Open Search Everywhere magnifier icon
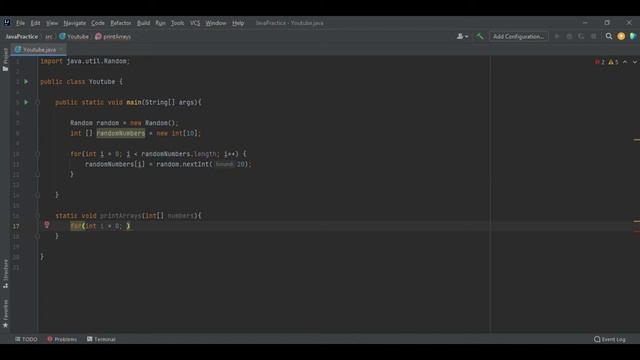Screen dimensions: 640x360 pyautogui.click(x=609, y=37)
